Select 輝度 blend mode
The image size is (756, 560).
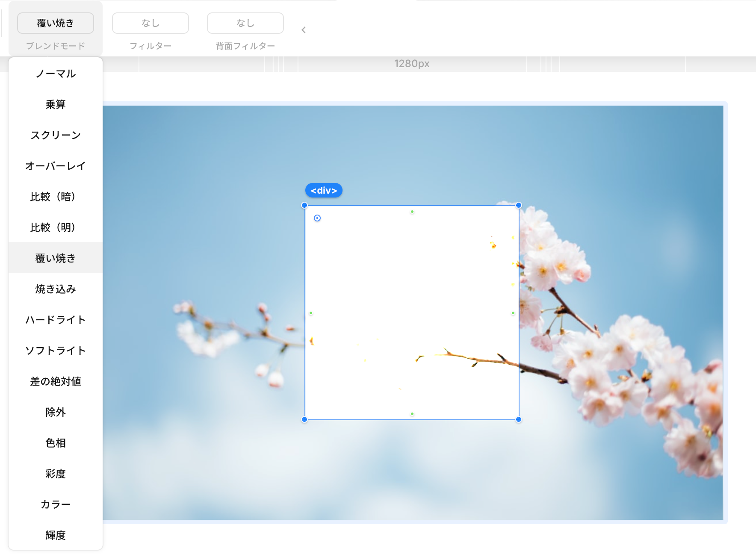point(56,535)
